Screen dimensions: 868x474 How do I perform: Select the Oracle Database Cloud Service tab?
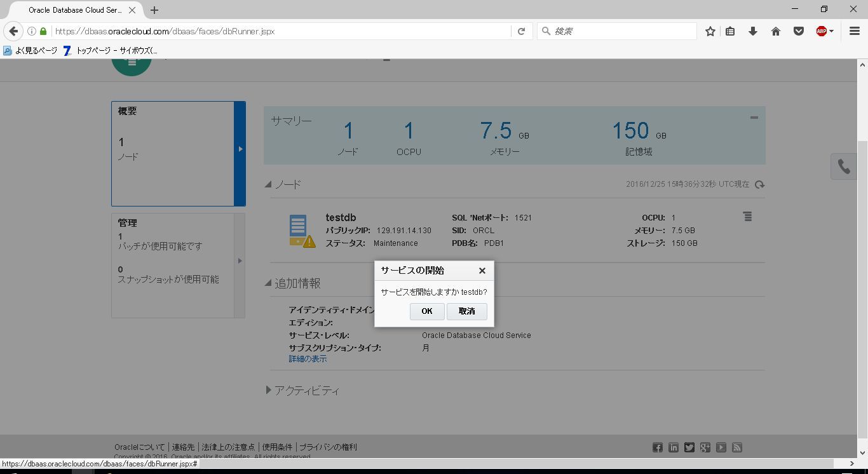(75, 10)
